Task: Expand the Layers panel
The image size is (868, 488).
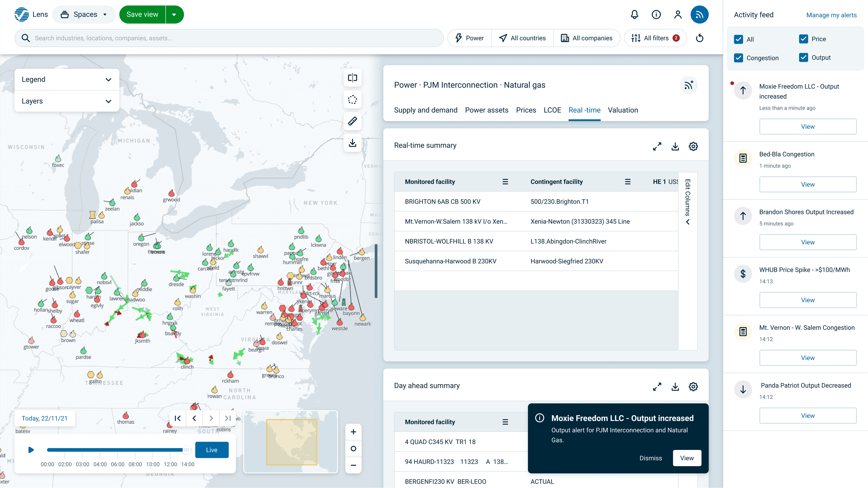Action: (x=67, y=101)
